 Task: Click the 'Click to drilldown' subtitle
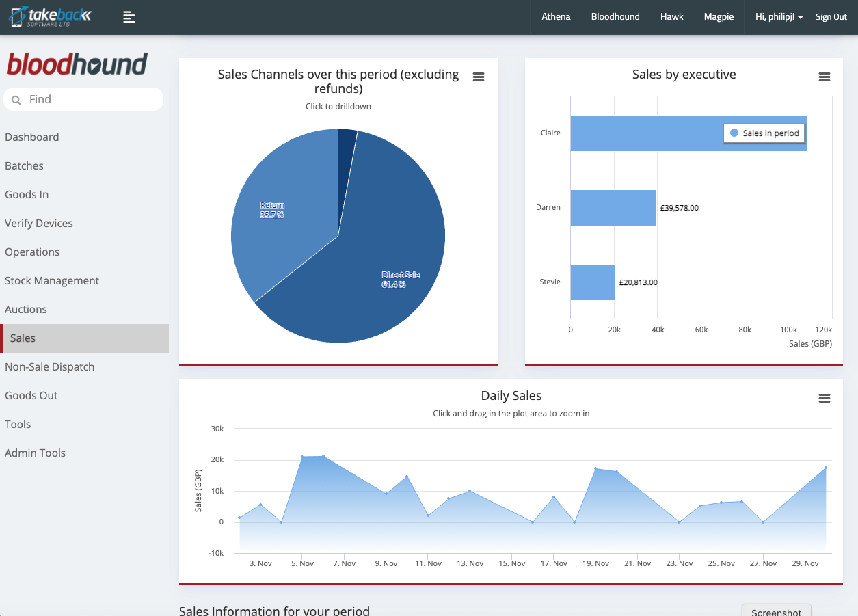click(x=338, y=107)
